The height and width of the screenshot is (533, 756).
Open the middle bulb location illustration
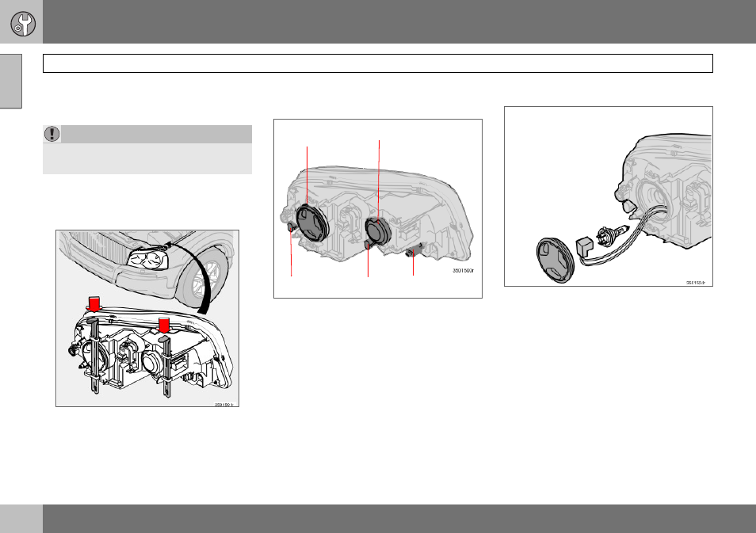378,208
